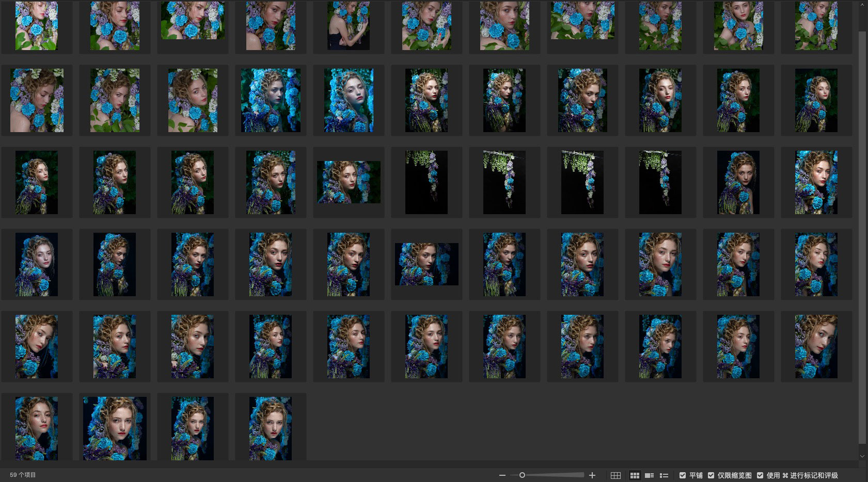
Task: Uncheck the 平铺 checkbox
Action: [x=683, y=475]
